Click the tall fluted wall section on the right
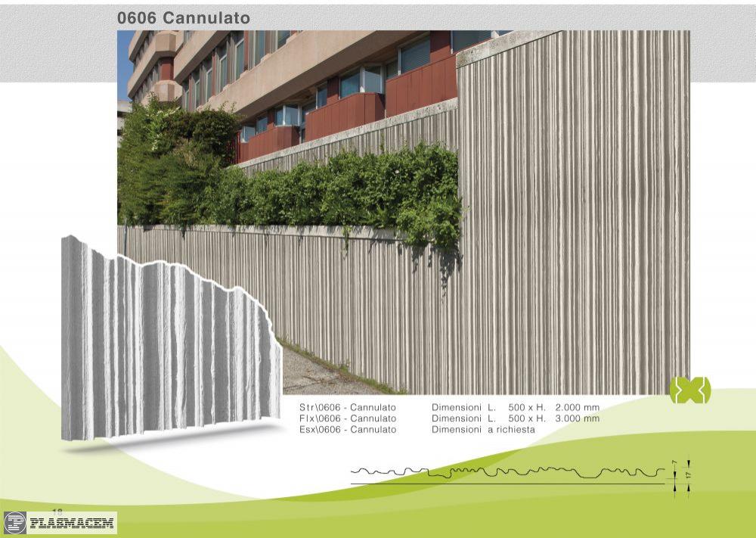The height and width of the screenshot is (538, 756). tap(575, 227)
